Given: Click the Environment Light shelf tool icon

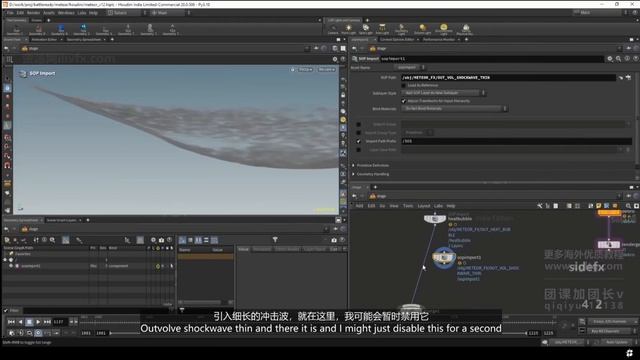Looking at the screenshot, I should 443,29.
